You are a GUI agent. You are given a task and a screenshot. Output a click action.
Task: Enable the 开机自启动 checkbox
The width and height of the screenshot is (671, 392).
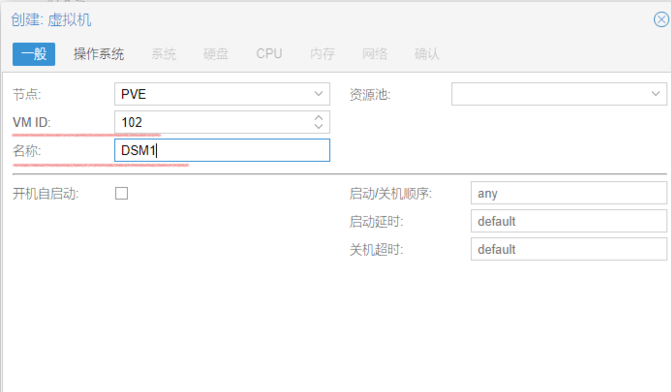click(x=122, y=193)
